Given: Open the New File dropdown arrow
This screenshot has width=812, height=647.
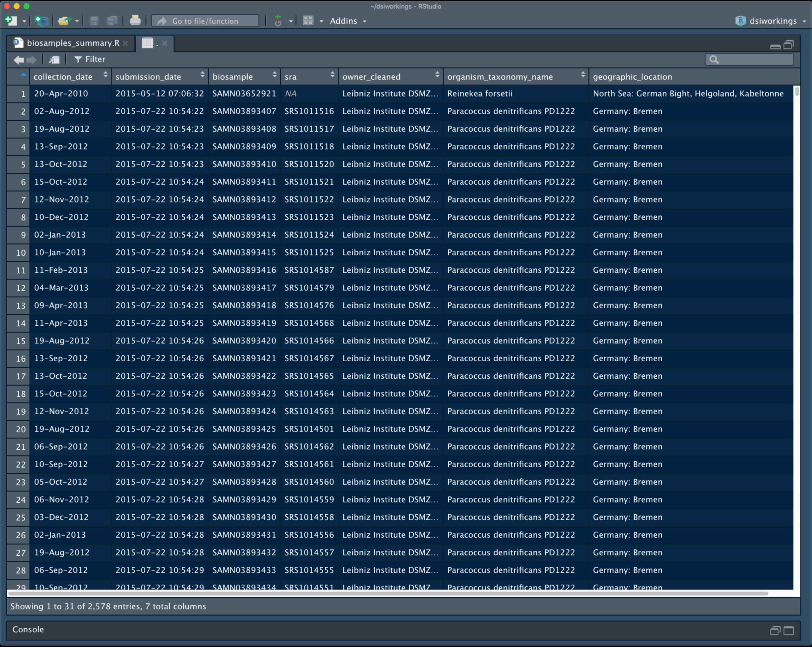Looking at the screenshot, I should click(24, 21).
